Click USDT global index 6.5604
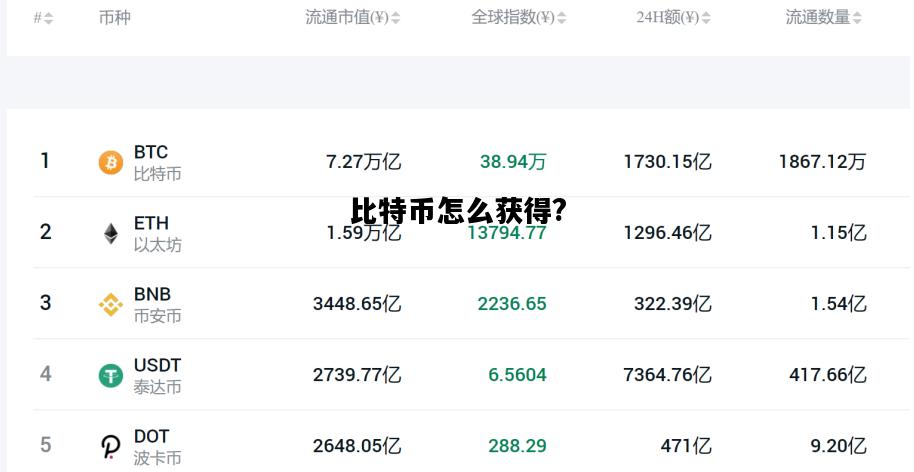This screenshot has height=472, width=914. click(x=518, y=375)
